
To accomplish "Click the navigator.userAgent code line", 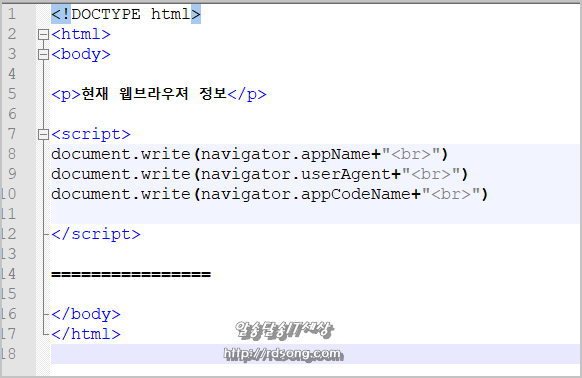I will click(x=260, y=174).
